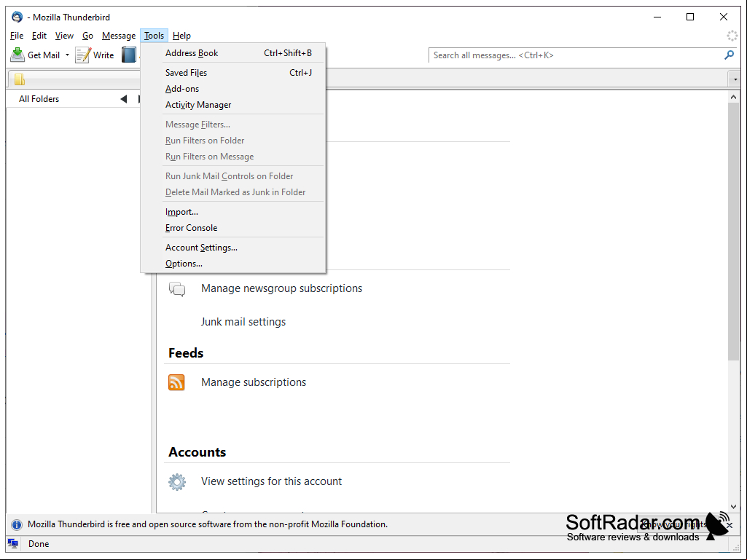This screenshot has height=560, width=747.
Task: Click Run Junk Mail Controls on Folder
Action: pos(233,176)
